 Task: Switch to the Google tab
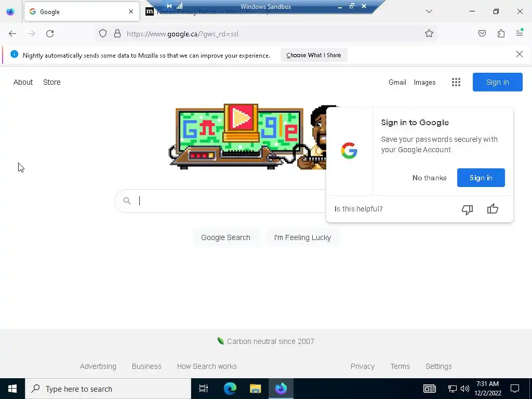[82, 11]
